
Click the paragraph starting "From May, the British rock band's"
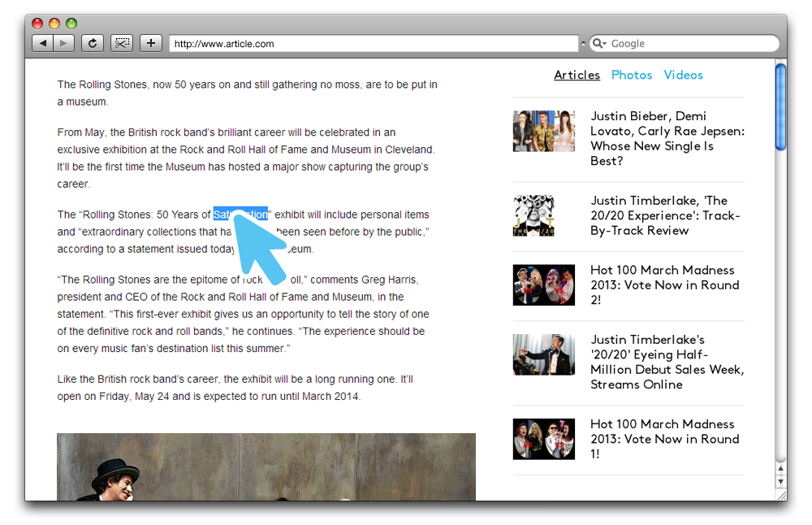[x=246, y=158]
